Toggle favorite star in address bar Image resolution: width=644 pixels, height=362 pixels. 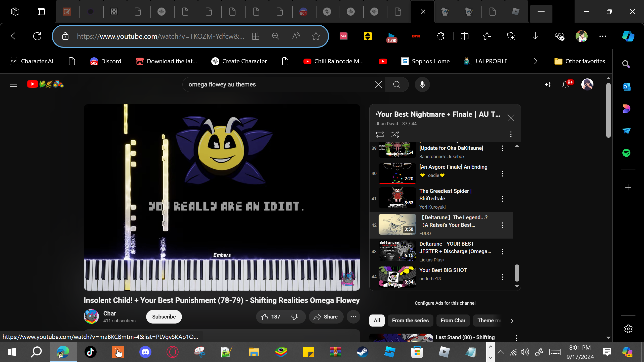[316, 36]
